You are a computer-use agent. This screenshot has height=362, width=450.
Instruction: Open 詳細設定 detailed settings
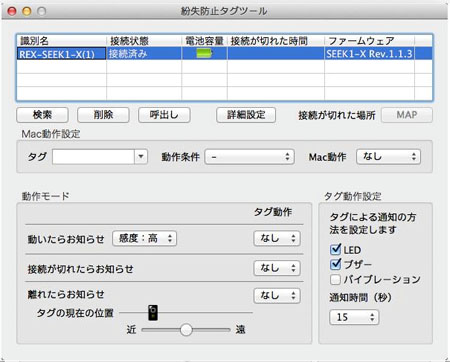click(x=246, y=115)
